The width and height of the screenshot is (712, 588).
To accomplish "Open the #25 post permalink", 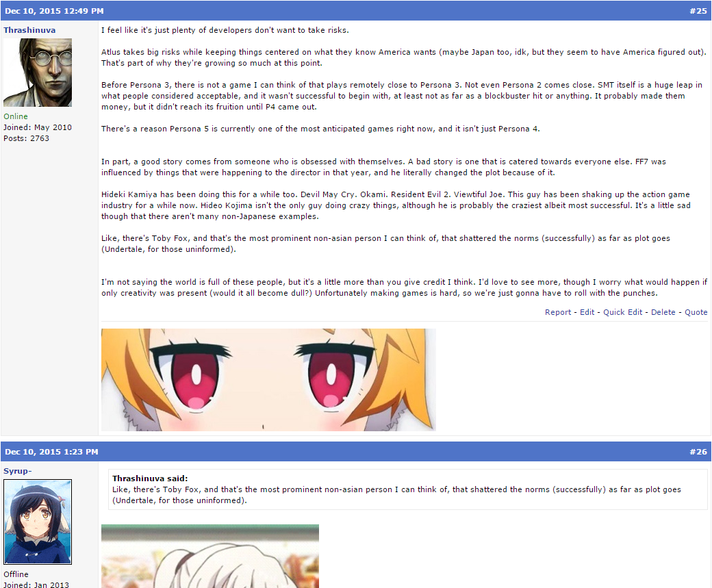I will point(698,11).
